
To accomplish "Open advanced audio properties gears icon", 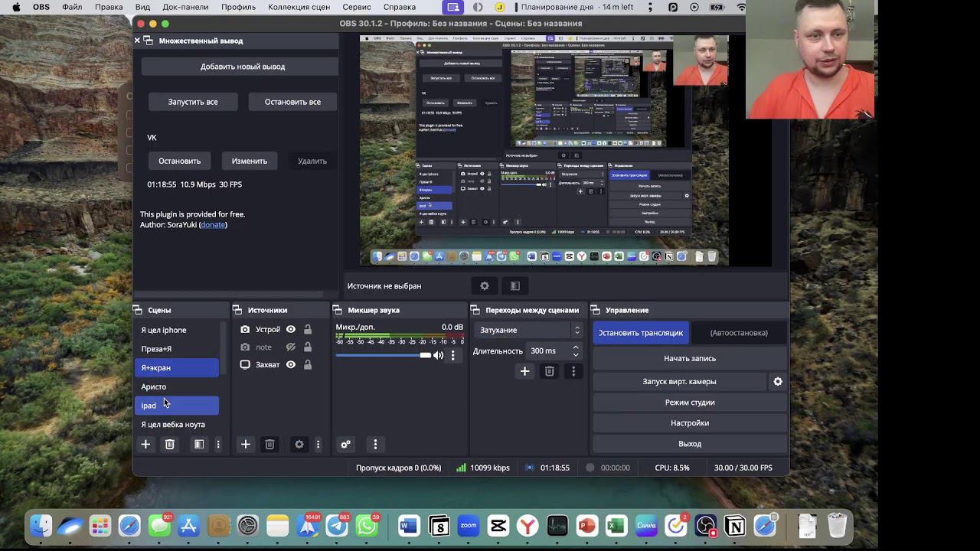I will (345, 444).
